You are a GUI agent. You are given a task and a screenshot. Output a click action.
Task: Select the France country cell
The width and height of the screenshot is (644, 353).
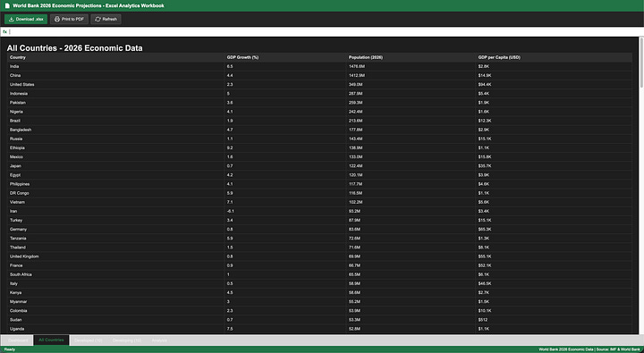[115, 265]
